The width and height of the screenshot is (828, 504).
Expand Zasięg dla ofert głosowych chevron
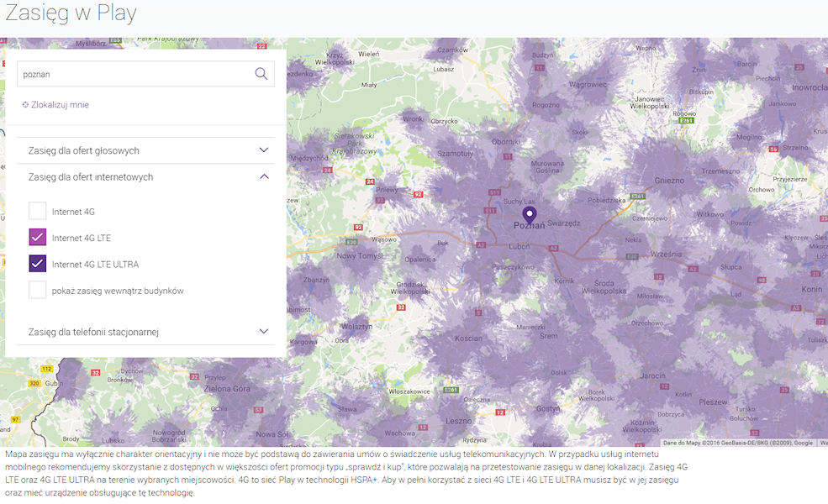(264, 150)
